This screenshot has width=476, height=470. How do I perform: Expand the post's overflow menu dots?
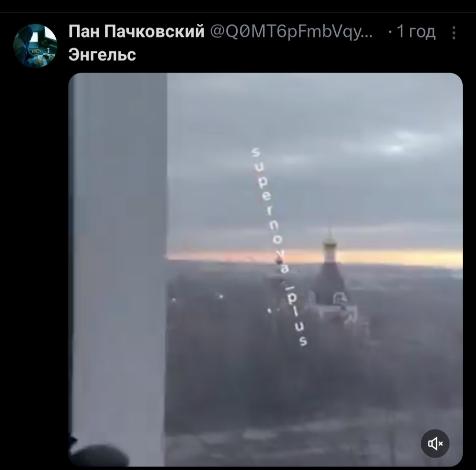(x=454, y=33)
